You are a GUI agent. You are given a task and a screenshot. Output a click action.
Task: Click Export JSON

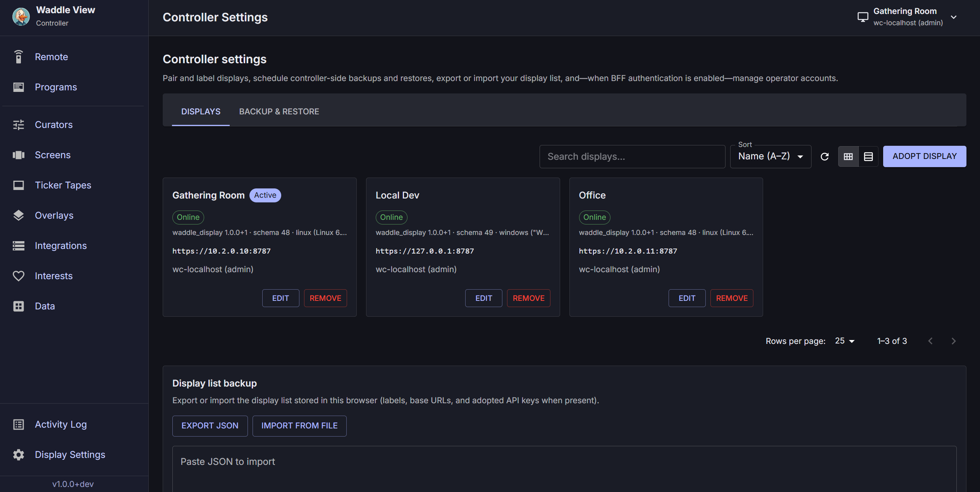tap(210, 425)
